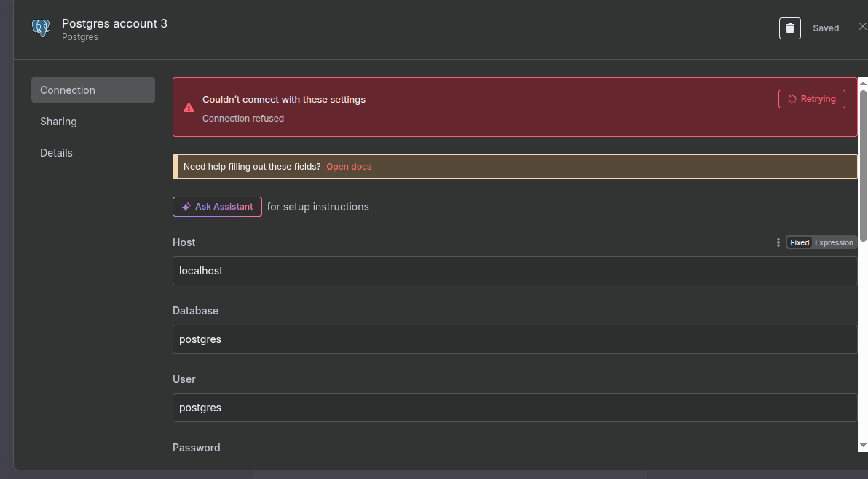This screenshot has height=479, width=868.
Task: Click the scroll down arrow of scrollbar
Action: coord(862,446)
